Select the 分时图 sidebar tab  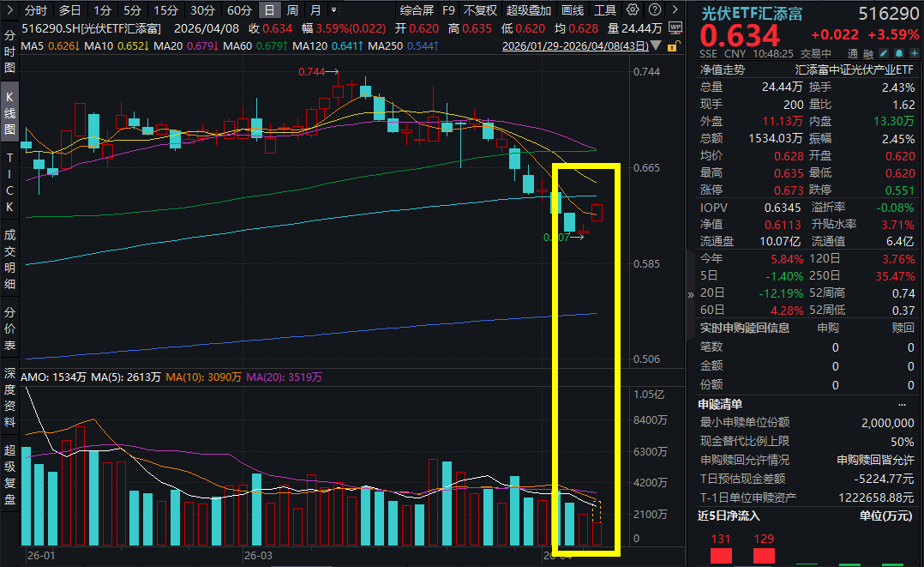[9, 52]
